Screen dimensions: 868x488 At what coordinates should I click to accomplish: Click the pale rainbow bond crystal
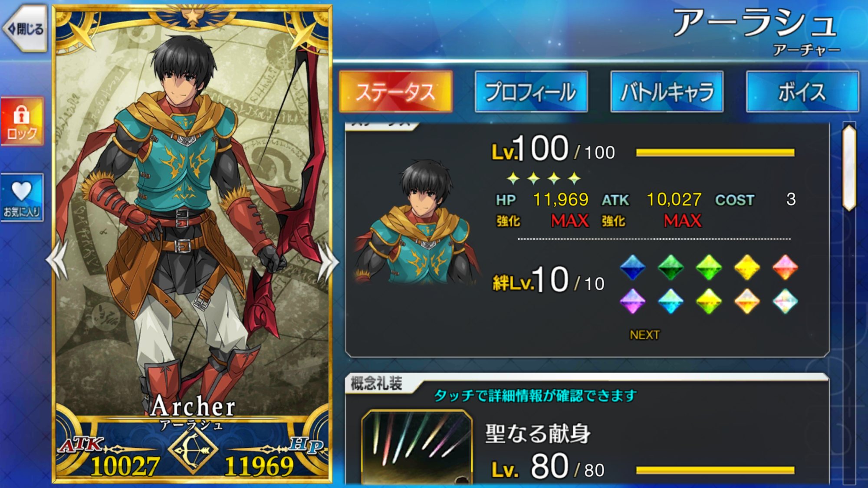pyautogui.click(x=785, y=301)
